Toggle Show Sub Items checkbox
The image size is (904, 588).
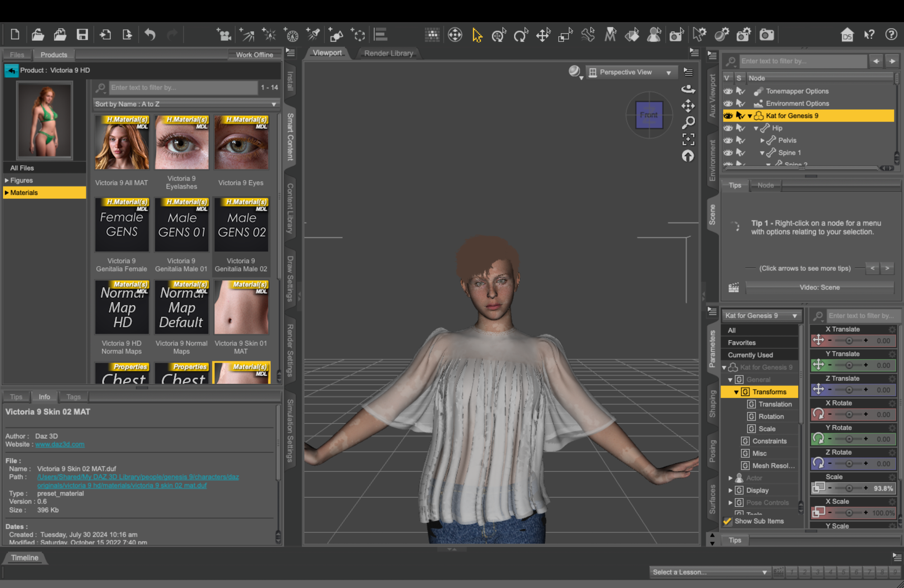pos(727,521)
